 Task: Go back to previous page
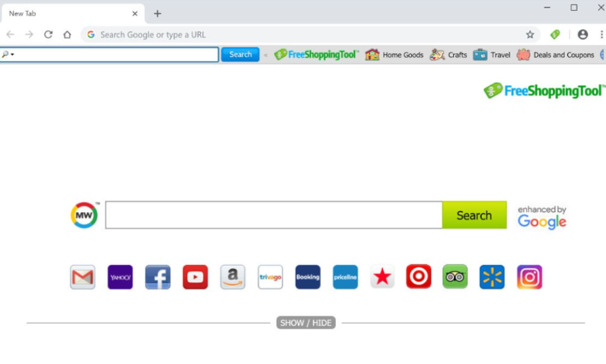(10, 35)
